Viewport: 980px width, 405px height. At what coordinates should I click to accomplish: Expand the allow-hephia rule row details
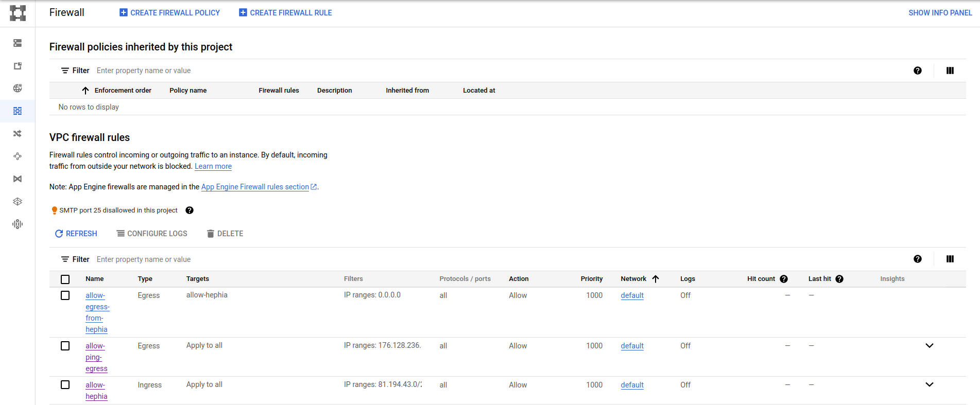coord(929,385)
